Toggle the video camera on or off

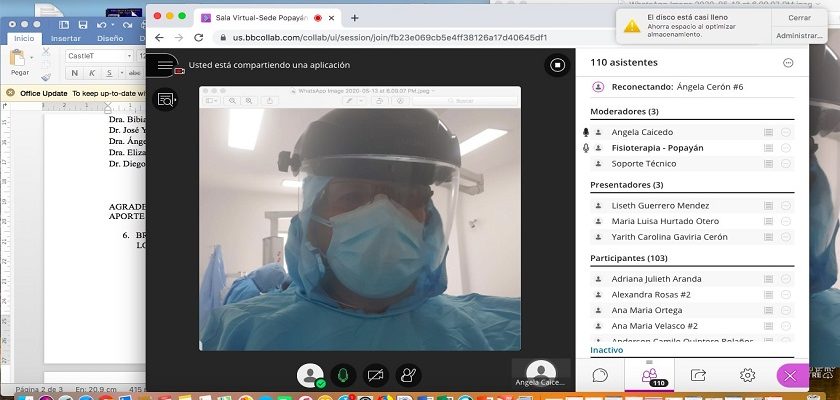[376, 375]
